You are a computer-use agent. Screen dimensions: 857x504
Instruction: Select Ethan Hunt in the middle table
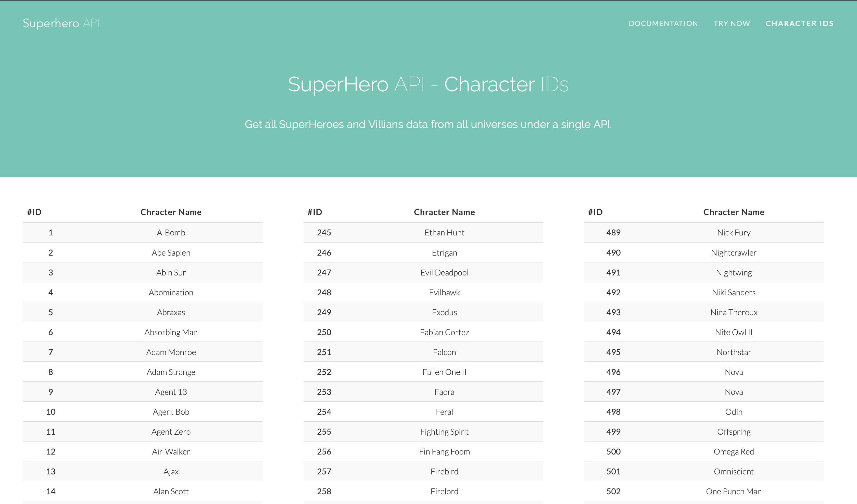(x=444, y=233)
